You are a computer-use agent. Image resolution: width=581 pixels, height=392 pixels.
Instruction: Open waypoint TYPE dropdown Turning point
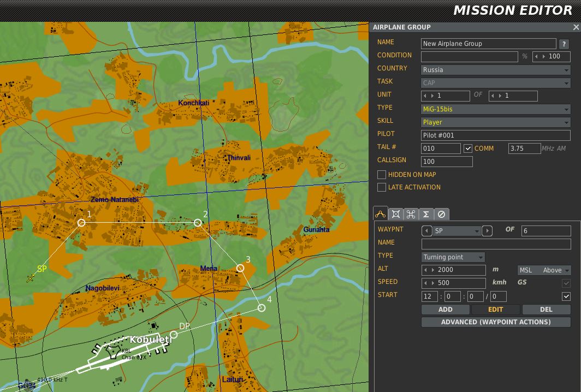point(453,257)
